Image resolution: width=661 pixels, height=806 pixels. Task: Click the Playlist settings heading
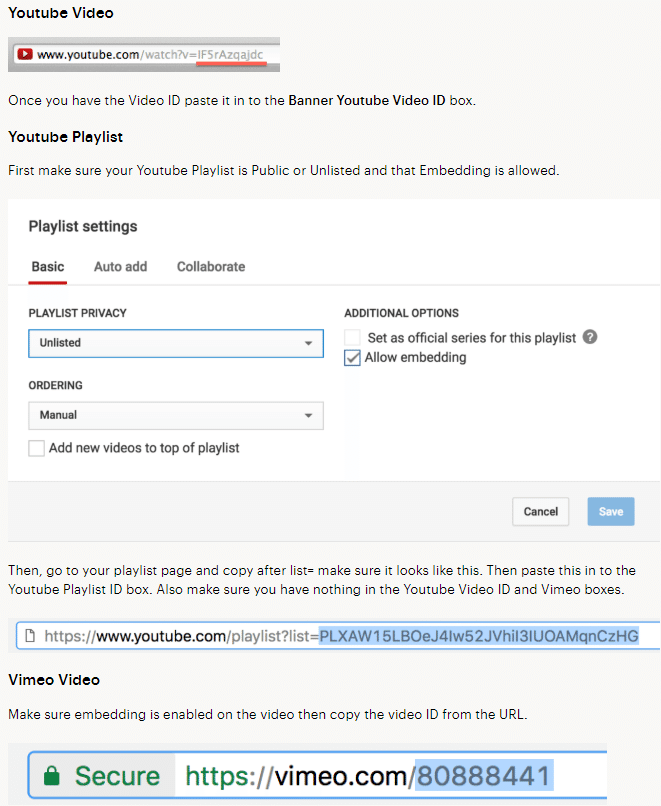pyautogui.click(x=83, y=227)
